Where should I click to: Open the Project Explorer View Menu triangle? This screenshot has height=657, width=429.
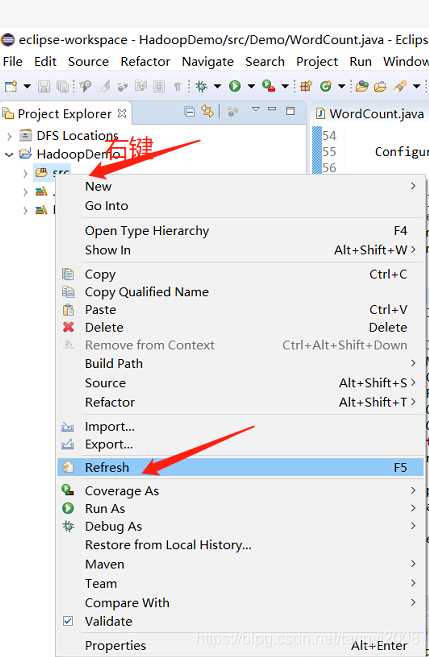(x=256, y=109)
